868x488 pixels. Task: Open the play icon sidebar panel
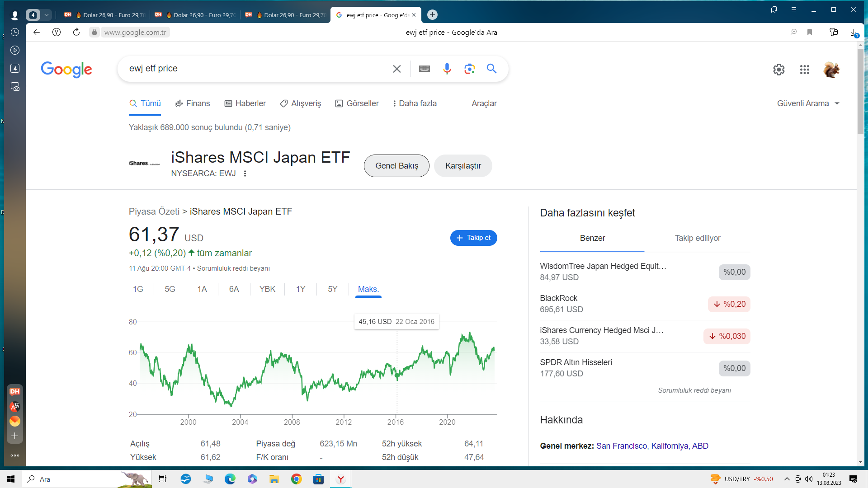click(15, 50)
